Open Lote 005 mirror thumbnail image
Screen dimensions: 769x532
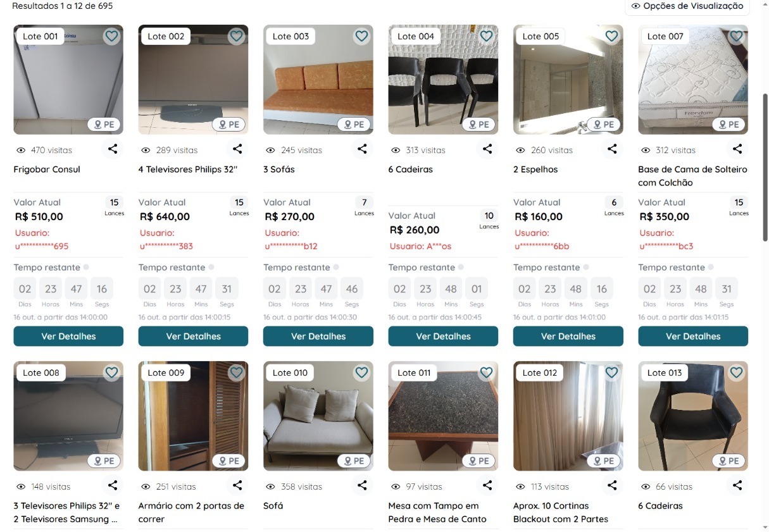coord(568,79)
